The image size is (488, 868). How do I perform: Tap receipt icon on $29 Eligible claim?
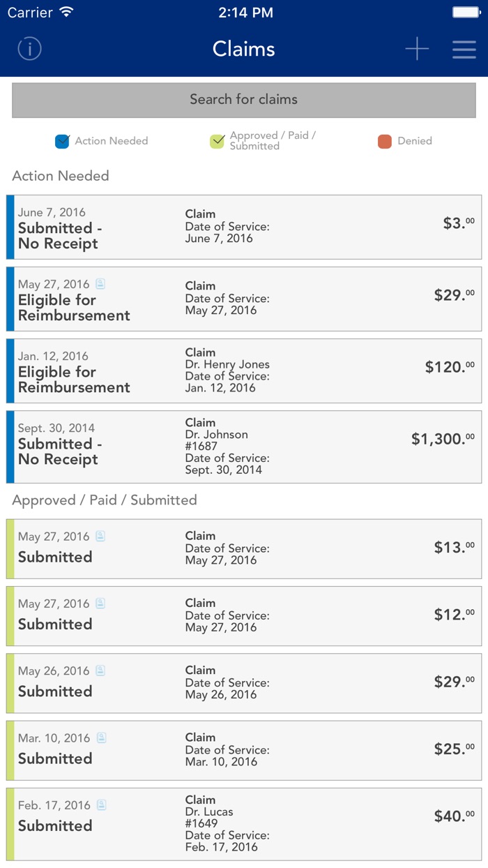click(100, 284)
